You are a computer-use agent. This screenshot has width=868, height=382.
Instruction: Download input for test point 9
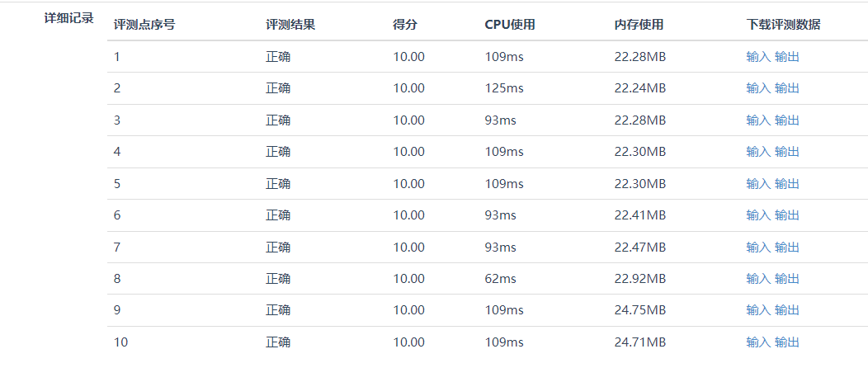click(758, 310)
